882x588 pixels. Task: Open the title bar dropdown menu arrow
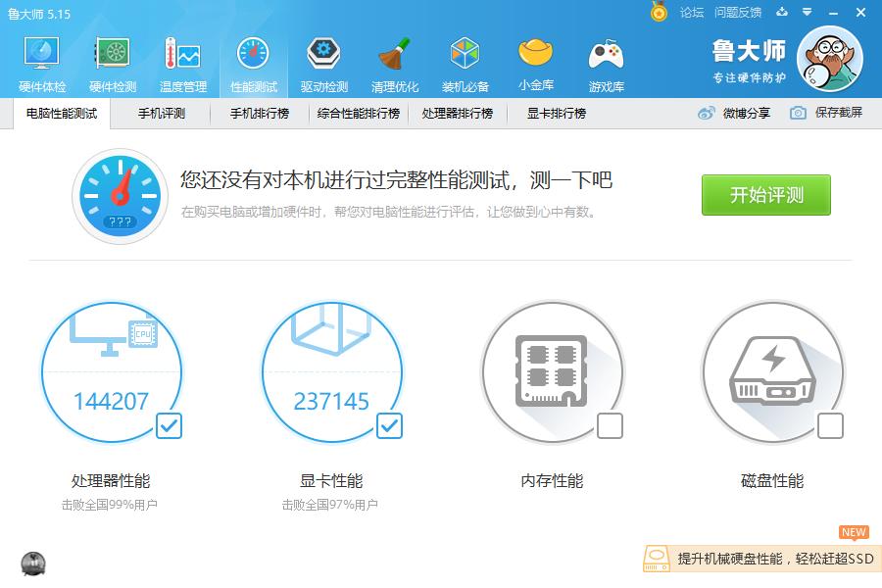point(808,12)
